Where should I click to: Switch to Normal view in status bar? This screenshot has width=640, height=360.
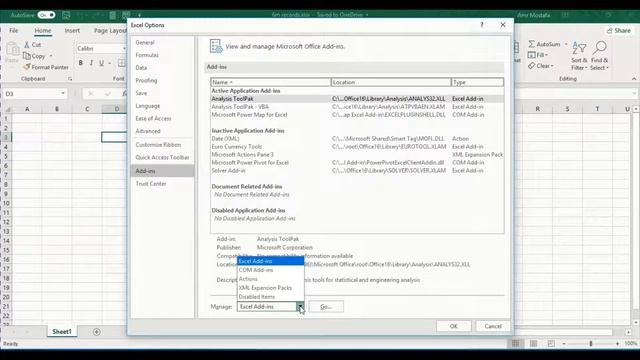[x=516, y=344]
